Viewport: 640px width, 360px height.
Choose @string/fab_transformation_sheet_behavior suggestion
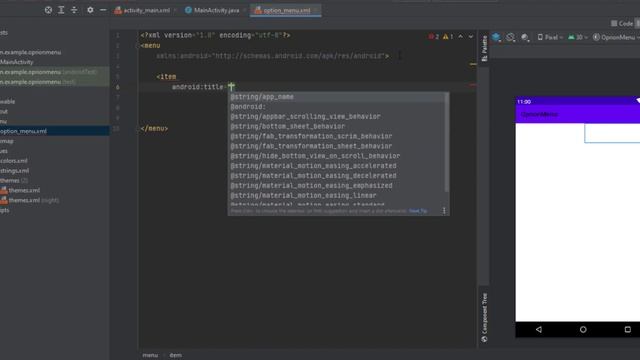point(336,146)
